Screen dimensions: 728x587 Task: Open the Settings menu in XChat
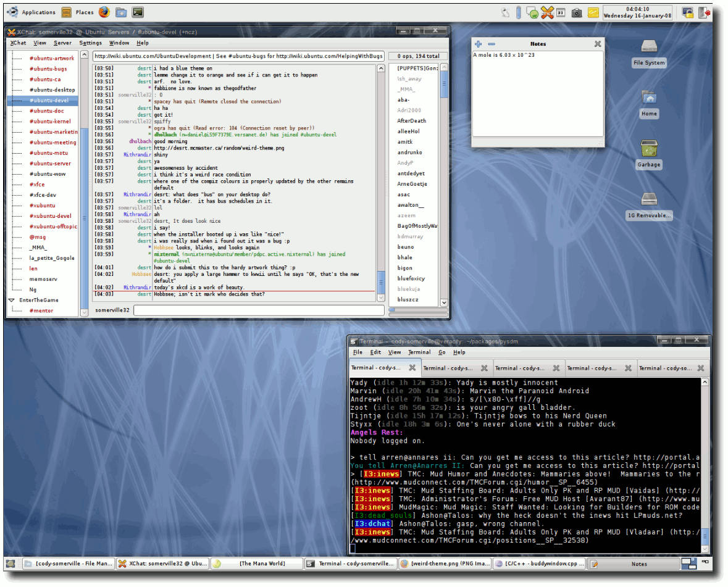pyautogui.click(x=90, y=43)
